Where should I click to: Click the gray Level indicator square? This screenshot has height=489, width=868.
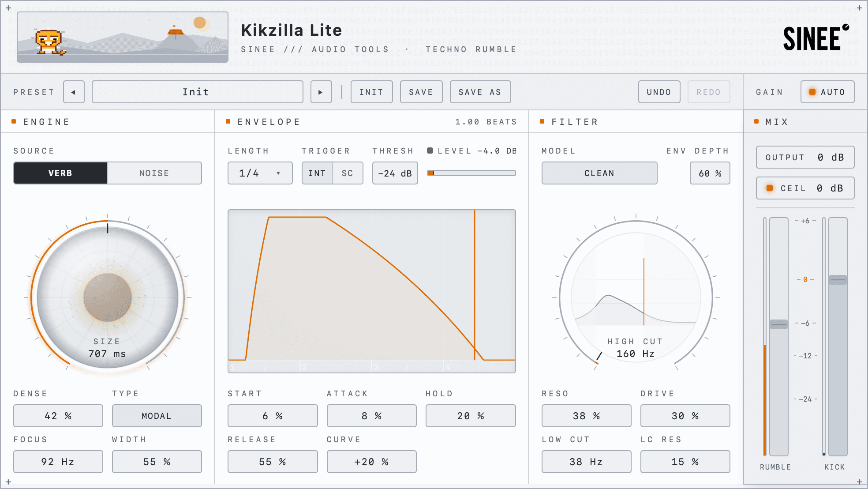430,150
